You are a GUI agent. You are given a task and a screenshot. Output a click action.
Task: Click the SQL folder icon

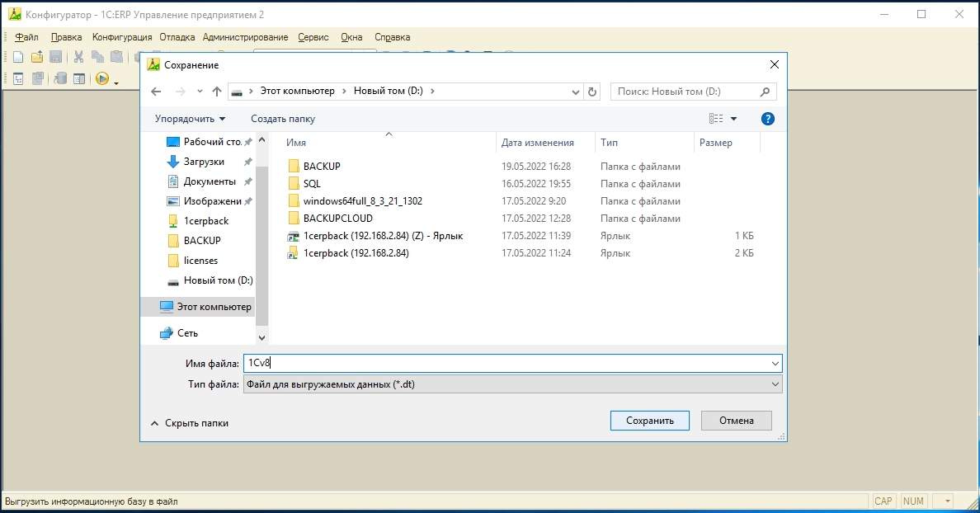(x=294, y=184)
